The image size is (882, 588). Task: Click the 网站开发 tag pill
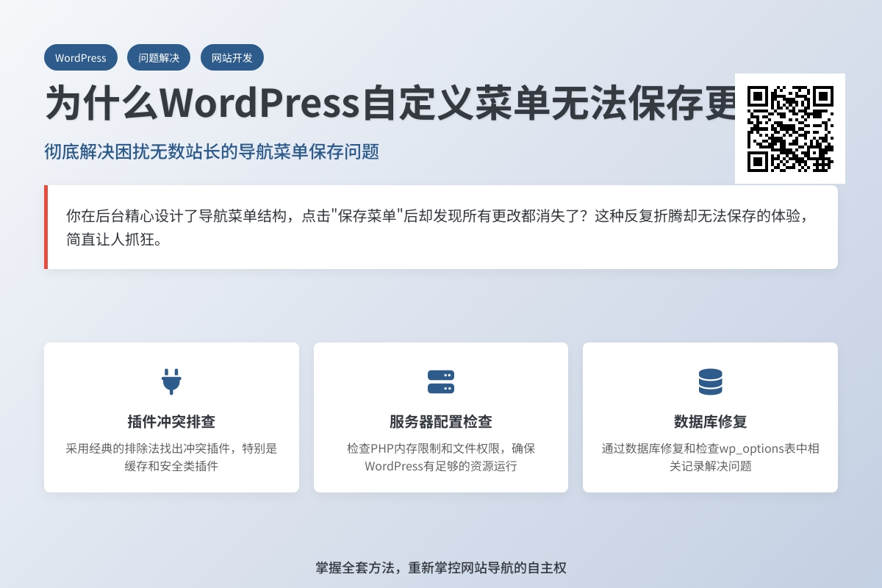pyautogui.click(x=232, y=57)
